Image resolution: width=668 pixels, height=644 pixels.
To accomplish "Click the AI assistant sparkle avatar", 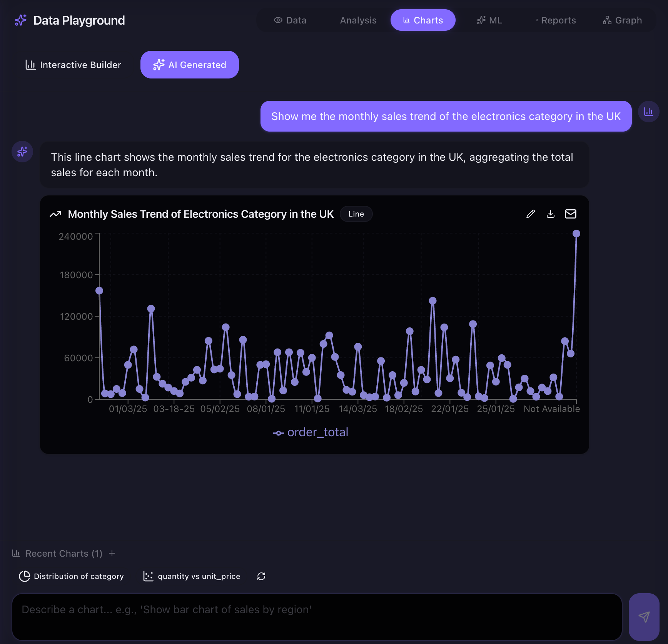I will tap(22, 152).
